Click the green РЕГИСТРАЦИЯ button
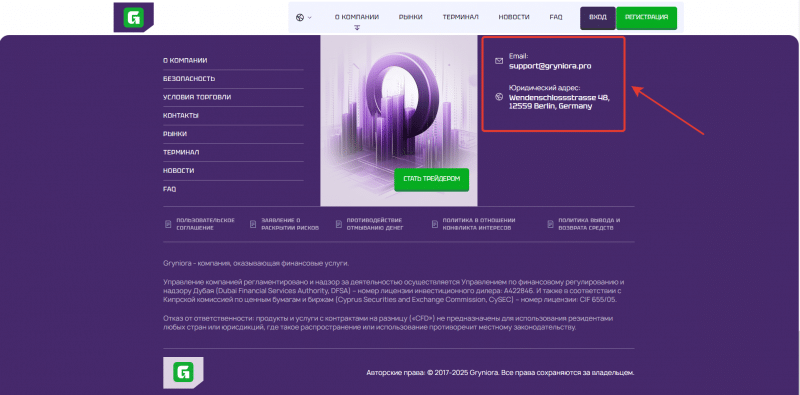Image resolution: width=800 pixels, height=395 pixels. point(646,17)
